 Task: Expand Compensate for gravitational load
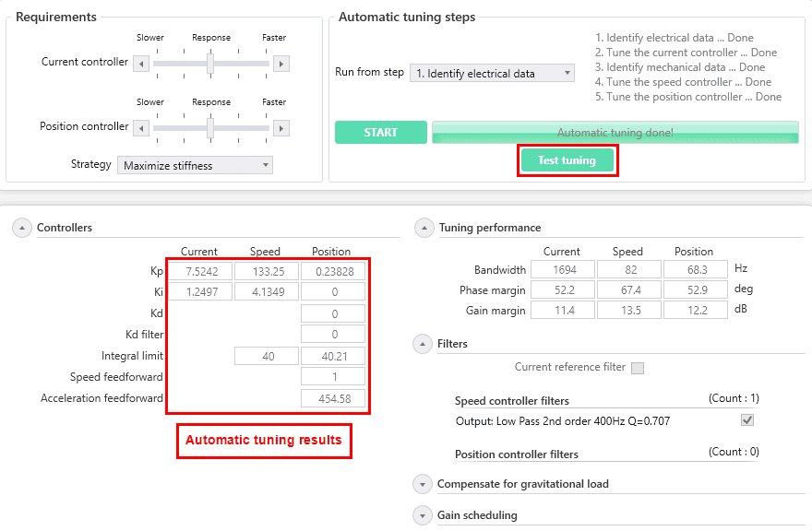pyautogui.click(x=424, y=484)
